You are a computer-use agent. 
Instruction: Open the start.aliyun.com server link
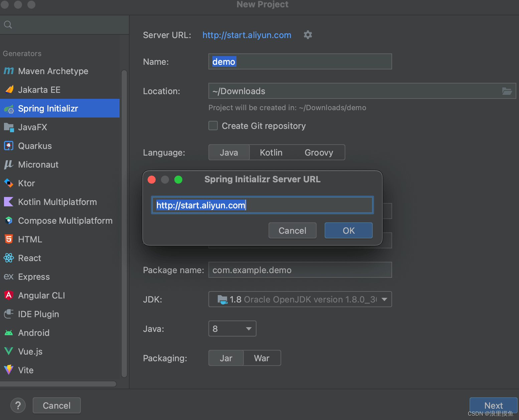(247, 35)
